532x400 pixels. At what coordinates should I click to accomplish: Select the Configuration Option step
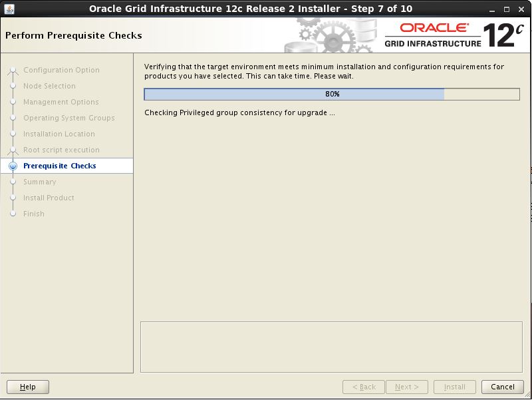[61, 70]
